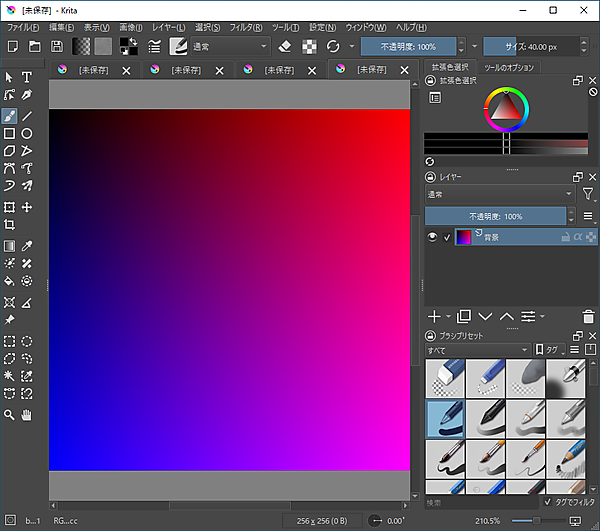Select the Crop tool
Image resolution: width=600 pixels, height=531 pixels.
click(9, 225)
